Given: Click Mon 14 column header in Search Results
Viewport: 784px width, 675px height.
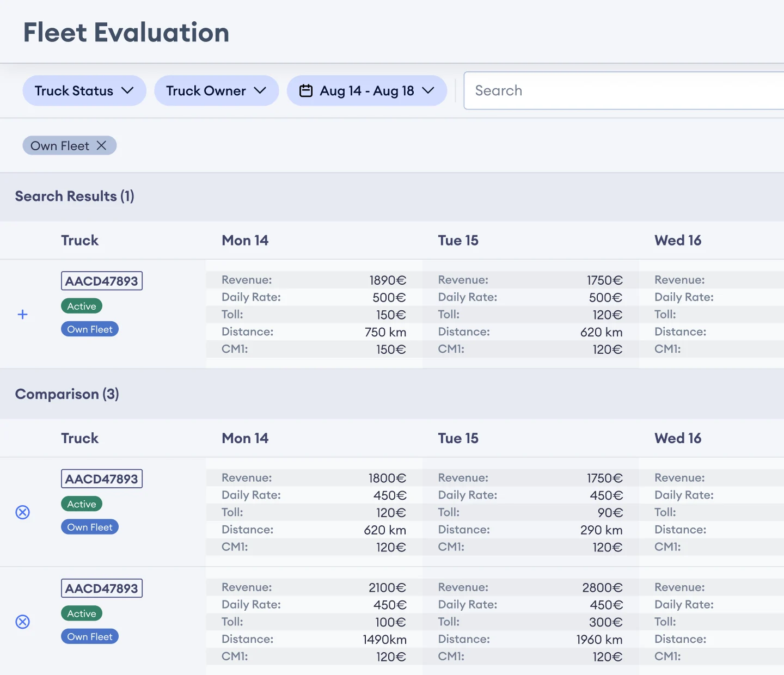Looking at the screenshot, I should 245,240.
